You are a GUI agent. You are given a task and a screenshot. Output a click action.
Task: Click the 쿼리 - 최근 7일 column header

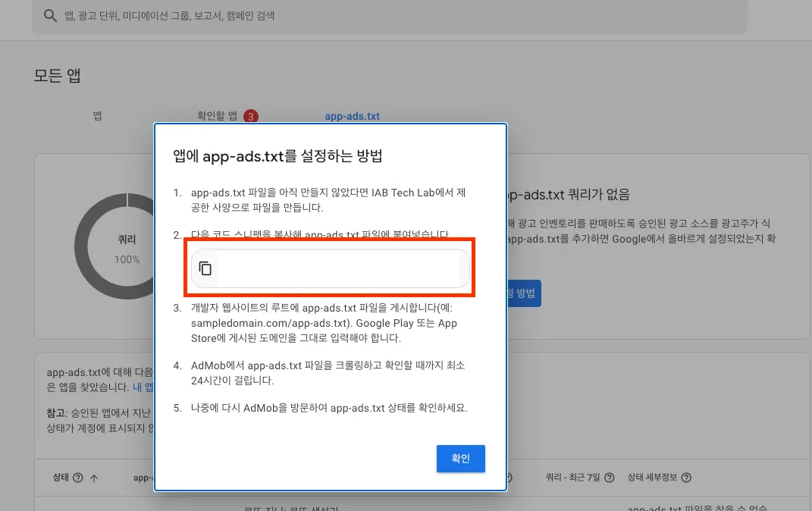[572, 478]
